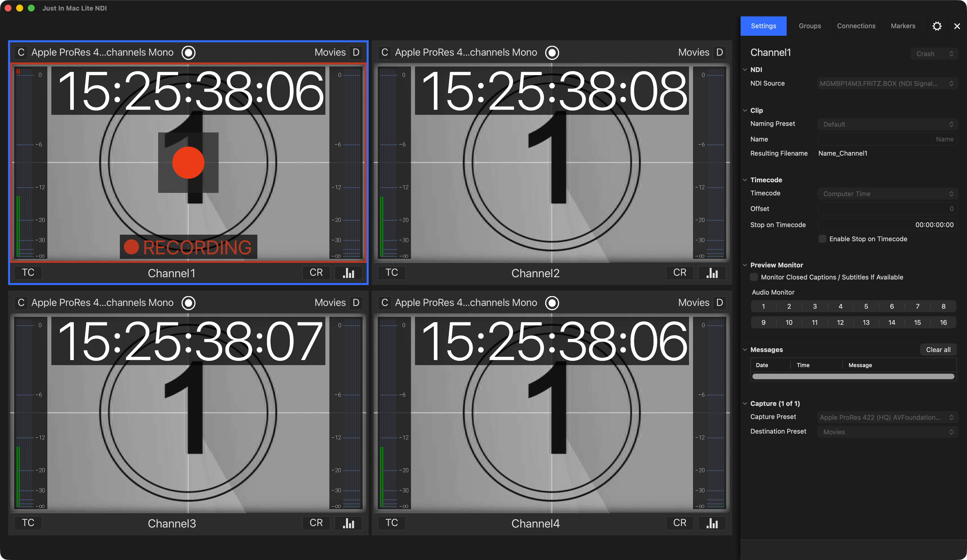
Task: Open the Crash mode dropdown
Action: coord(934,54)
